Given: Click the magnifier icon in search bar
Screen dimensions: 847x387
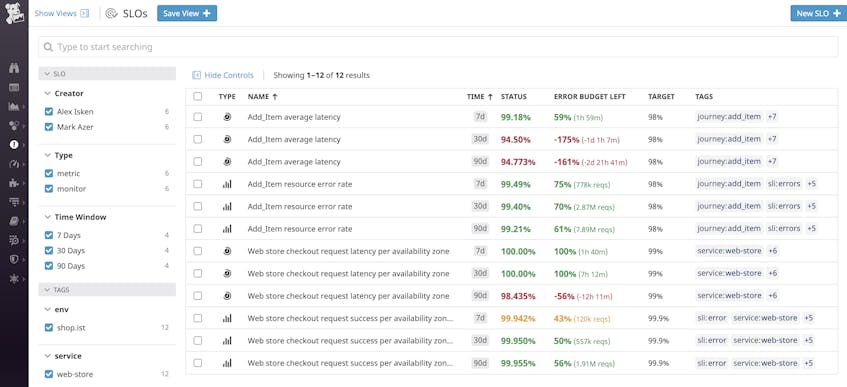Looking at the screenshot, I should click(x=49, y=47).
